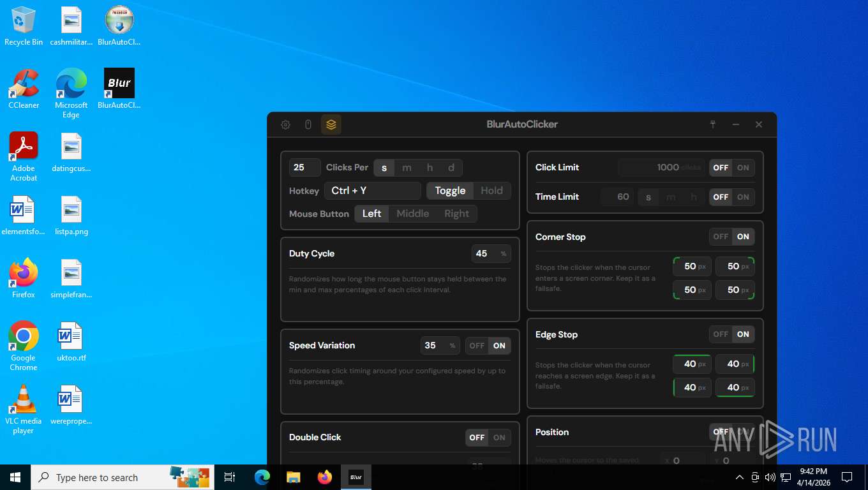
Task: Choose clicks per hour 'h' unit
Action: pyautogui.click(x=430, y=168)
